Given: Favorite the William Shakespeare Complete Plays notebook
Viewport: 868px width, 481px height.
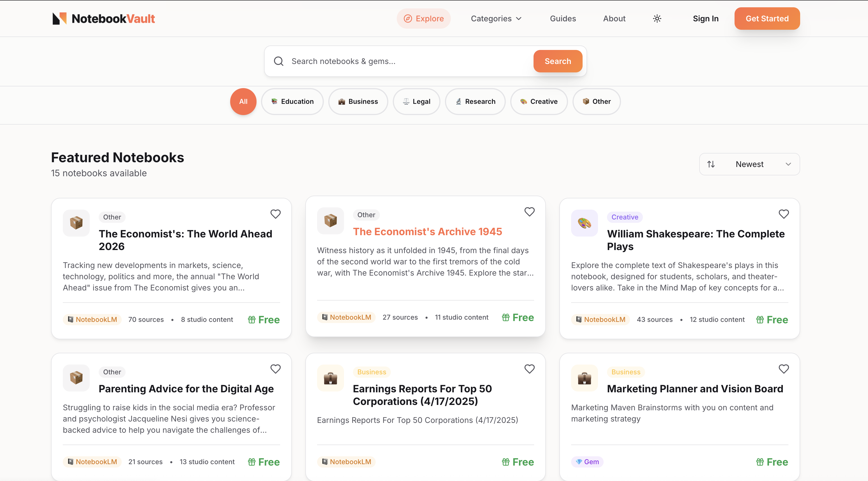Looking at the screenshot, I should [783, 214].
